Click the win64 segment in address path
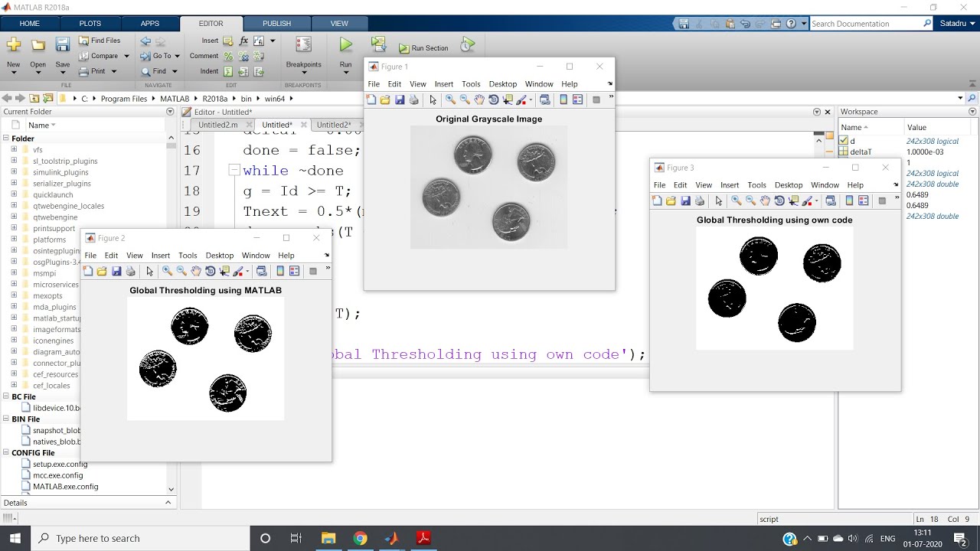Screen dimensions: 980x551 pos(275,99)
